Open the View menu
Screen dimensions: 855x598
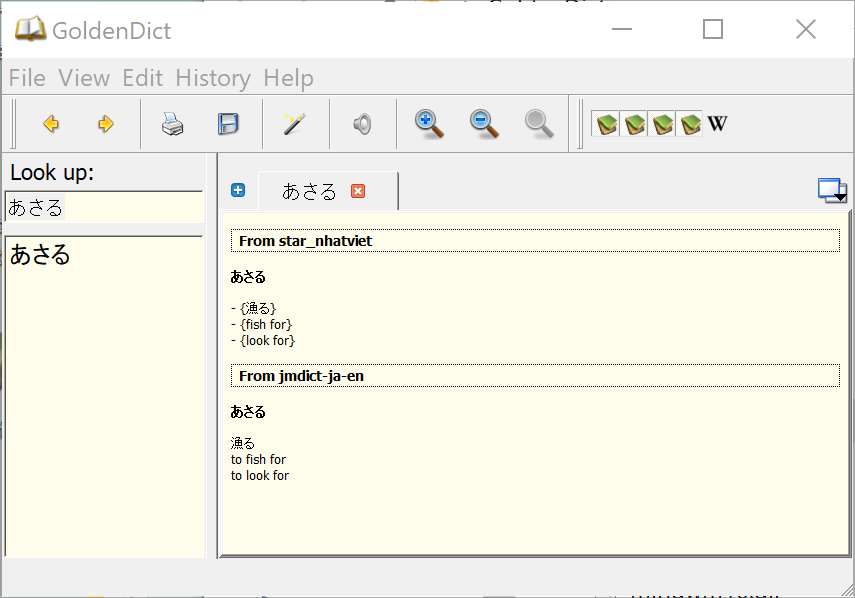84,78
